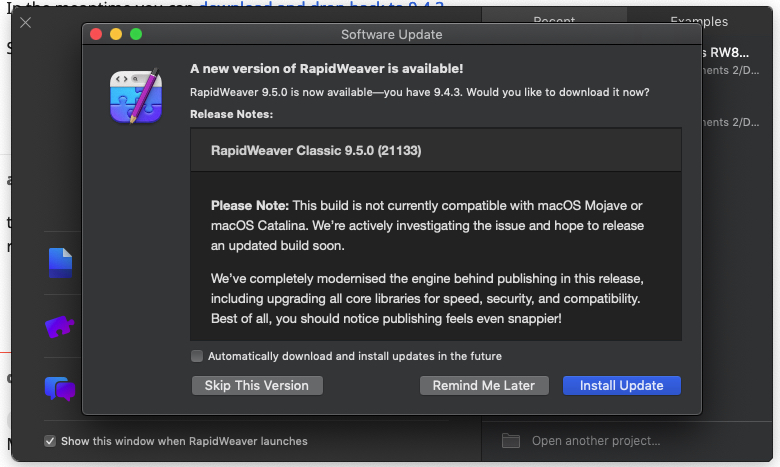Screen dimensions: 780x467
Task: Close the welcome window with the X icon
Action: (25, 22)
